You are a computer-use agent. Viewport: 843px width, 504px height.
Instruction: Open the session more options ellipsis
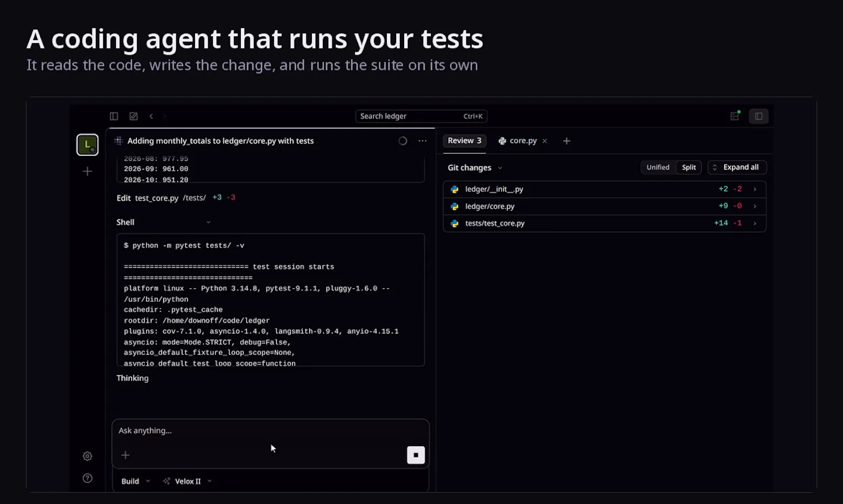point(423,141)
